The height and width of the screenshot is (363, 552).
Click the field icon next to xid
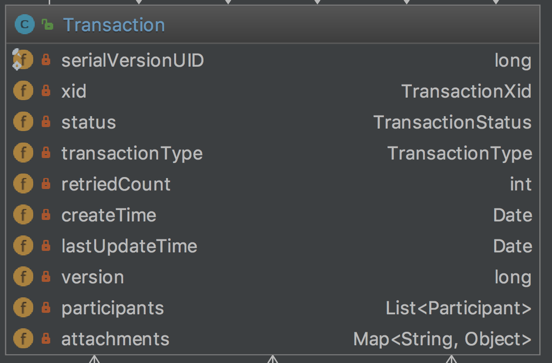pos(23,91)
